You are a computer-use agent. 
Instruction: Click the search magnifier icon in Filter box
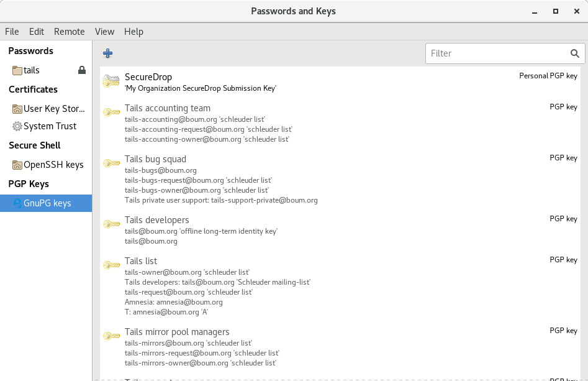[574, 53]
